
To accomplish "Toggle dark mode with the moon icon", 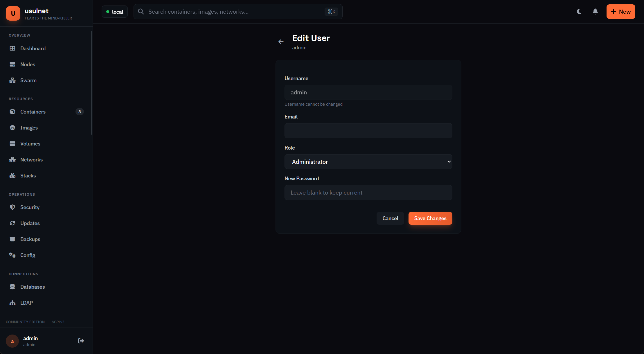I will 579,12.
